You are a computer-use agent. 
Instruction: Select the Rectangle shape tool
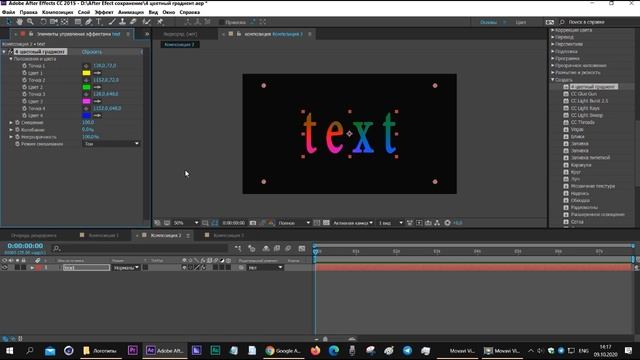tap(78, 22)
